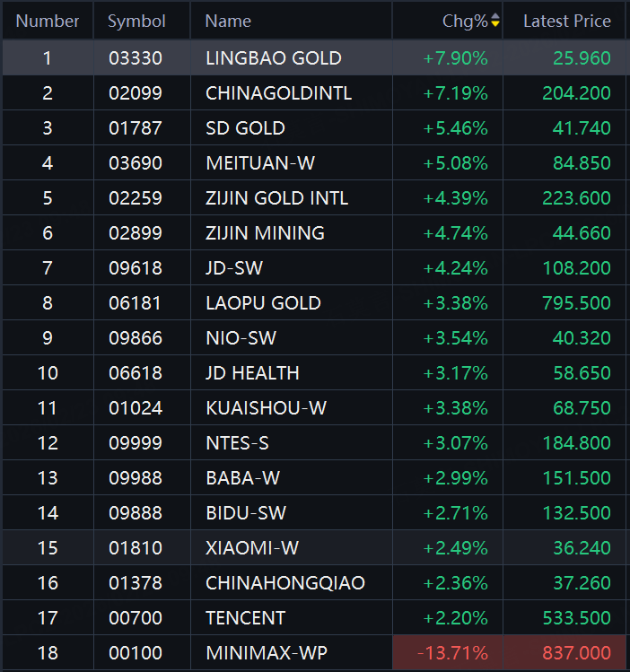
Task: Select the LAOPU GOLD stock name
Action: point(263,303)
